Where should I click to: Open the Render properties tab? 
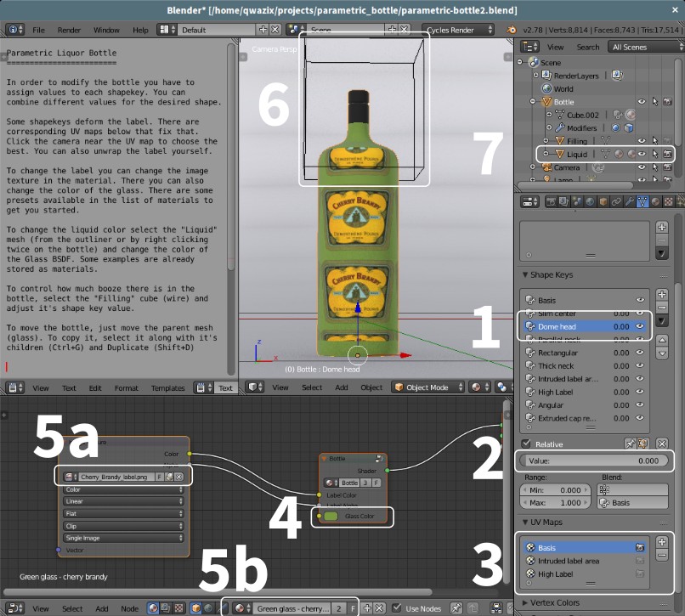(552, 201)
